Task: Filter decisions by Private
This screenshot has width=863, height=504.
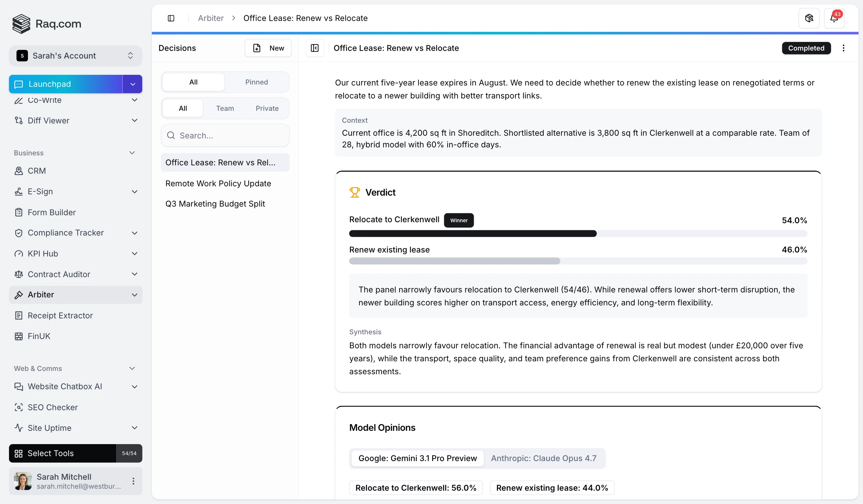Action: tap(267, 108)
